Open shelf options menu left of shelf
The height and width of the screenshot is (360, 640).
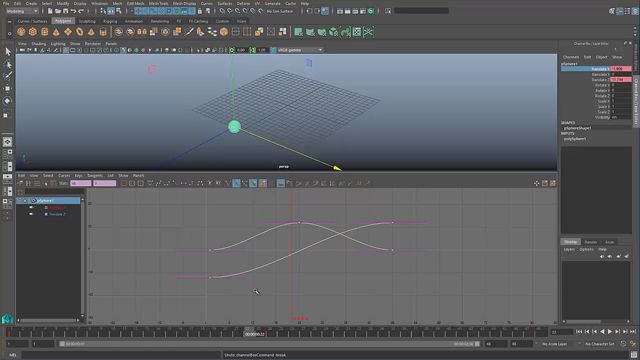pos(9,33)
